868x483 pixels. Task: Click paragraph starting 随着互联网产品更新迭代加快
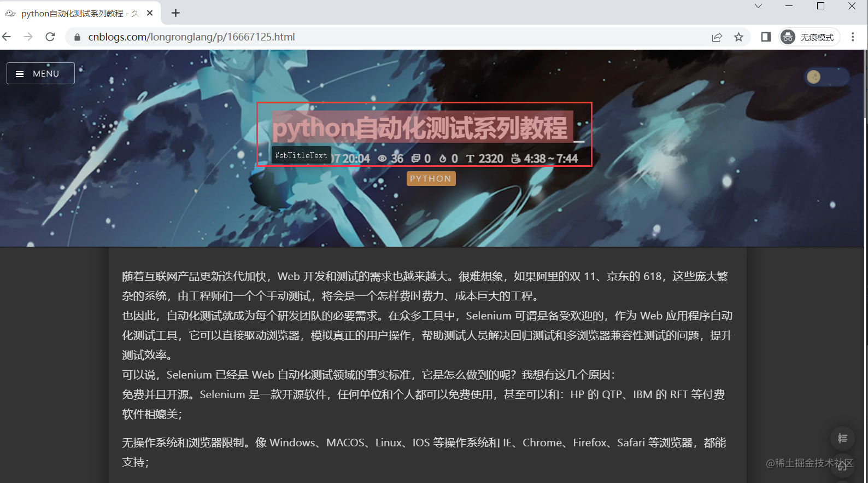click(x=425, y=286)
